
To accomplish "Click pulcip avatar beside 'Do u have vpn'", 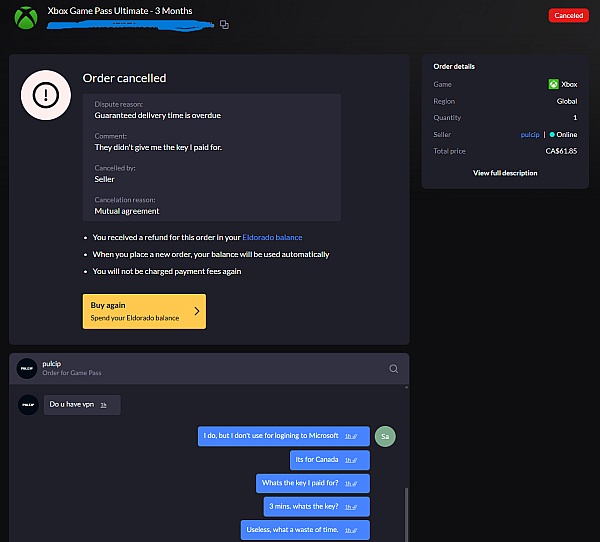I will (28, 405).
